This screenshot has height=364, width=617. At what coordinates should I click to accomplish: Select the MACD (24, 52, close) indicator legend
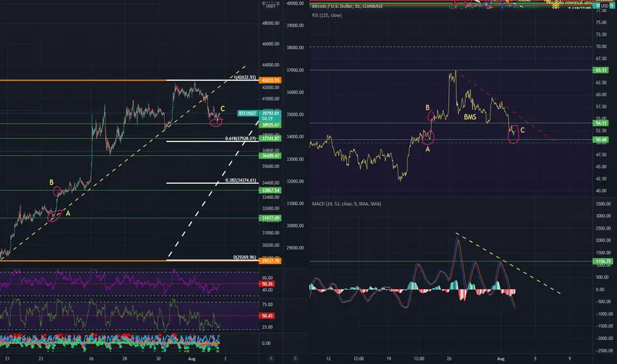click(x=346, y=204)
